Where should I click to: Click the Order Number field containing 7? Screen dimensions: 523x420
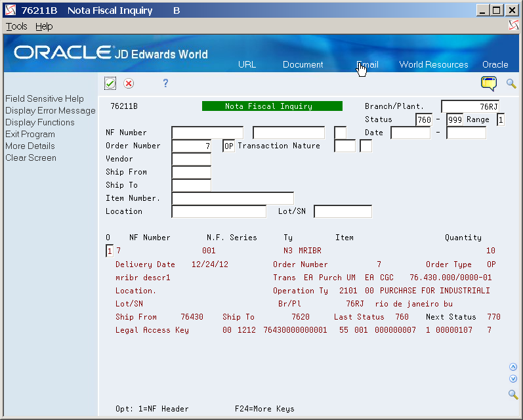pyautogui.click(x=192, y=146)
